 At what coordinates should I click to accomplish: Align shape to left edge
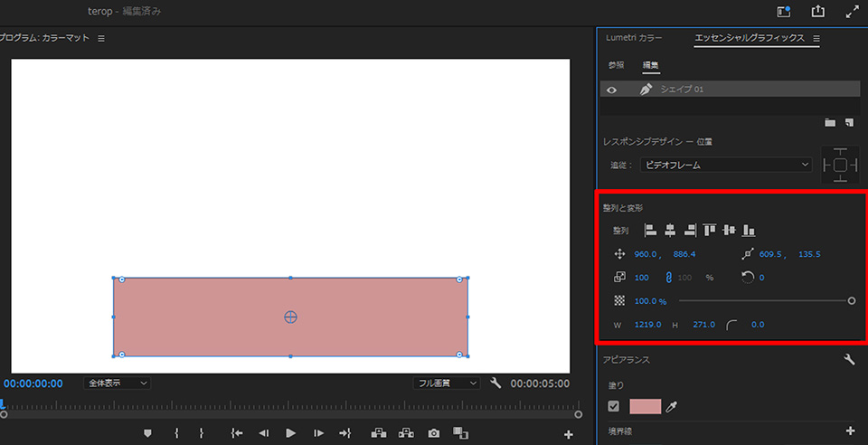coord(650,230)
